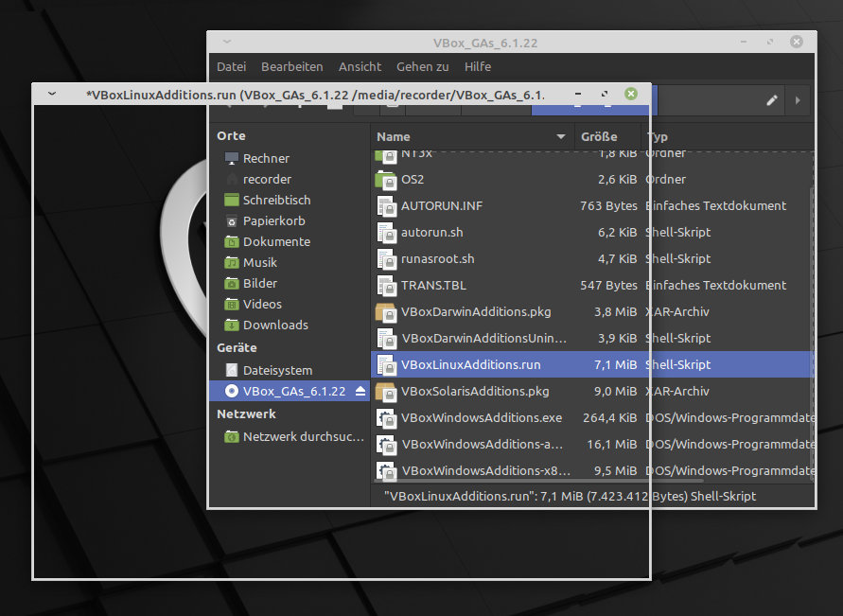843x616 pixels.
Task: Select the VBoxWindowsAdditions-x8… file name
Action: point(486,470)
